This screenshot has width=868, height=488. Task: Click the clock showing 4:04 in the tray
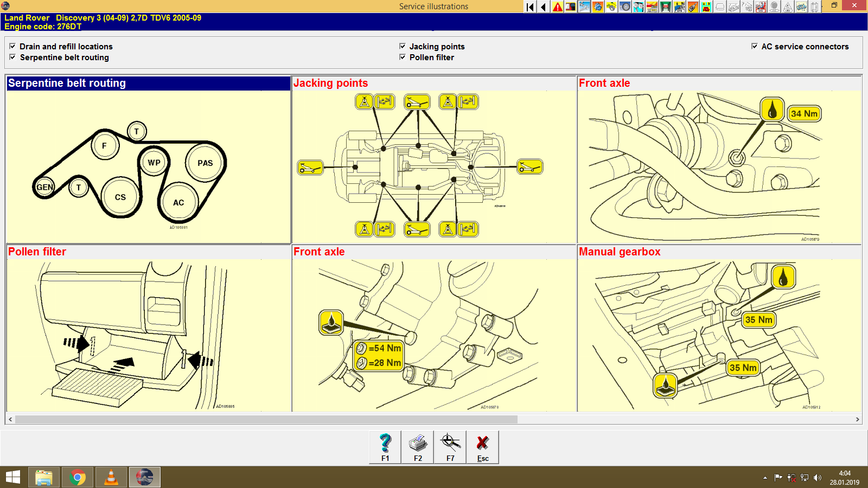click(x=843, y=477)
